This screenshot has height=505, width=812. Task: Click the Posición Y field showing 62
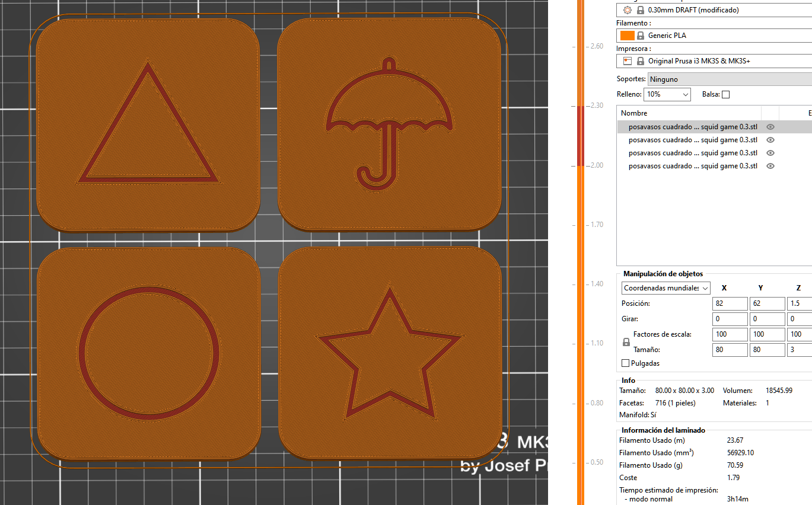767,303
